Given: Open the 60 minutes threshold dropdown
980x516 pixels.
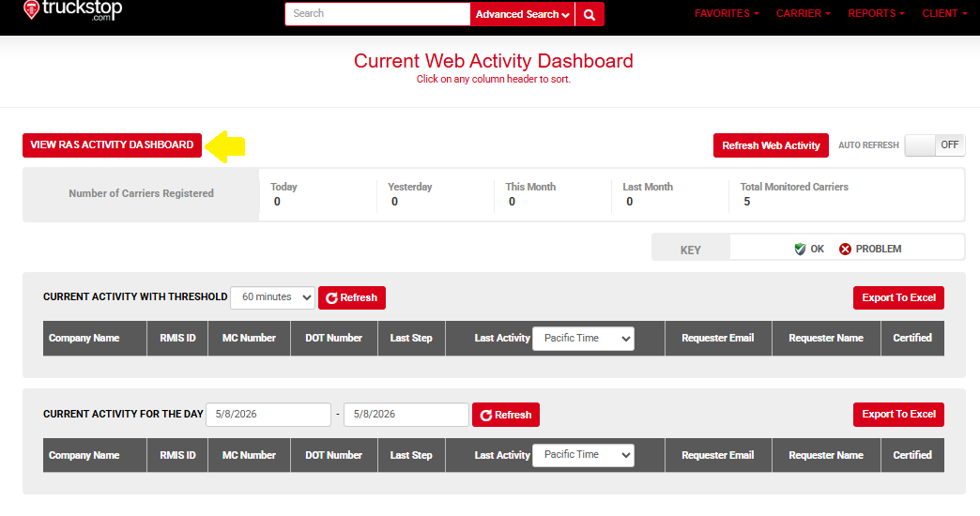Looking at the screenshot, I should click(272, 297).
